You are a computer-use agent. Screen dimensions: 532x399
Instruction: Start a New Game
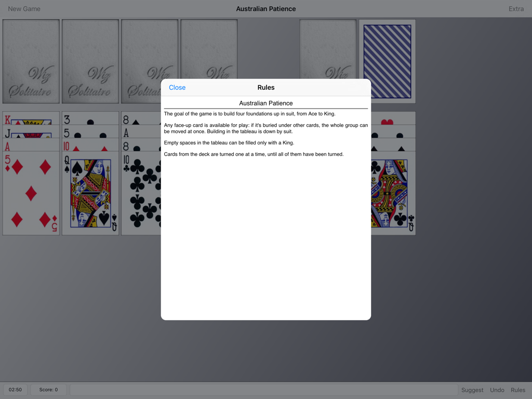pyautogui.click(x=23, y=8)
